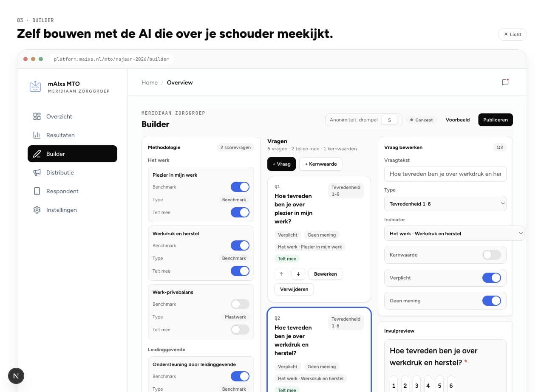The width and height of the screenshot is (544, 392).
Task: Open Instellingen in the sidebar
Action: [x=72, y=210]
